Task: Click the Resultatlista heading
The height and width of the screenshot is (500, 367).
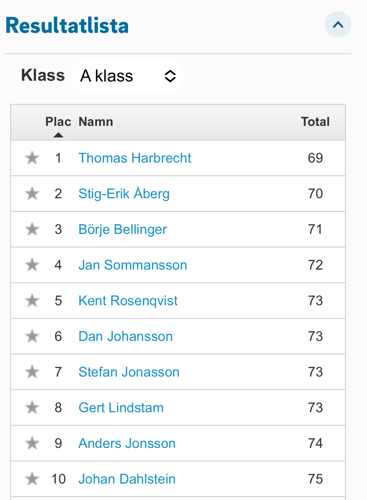Action: click(67, 25)
